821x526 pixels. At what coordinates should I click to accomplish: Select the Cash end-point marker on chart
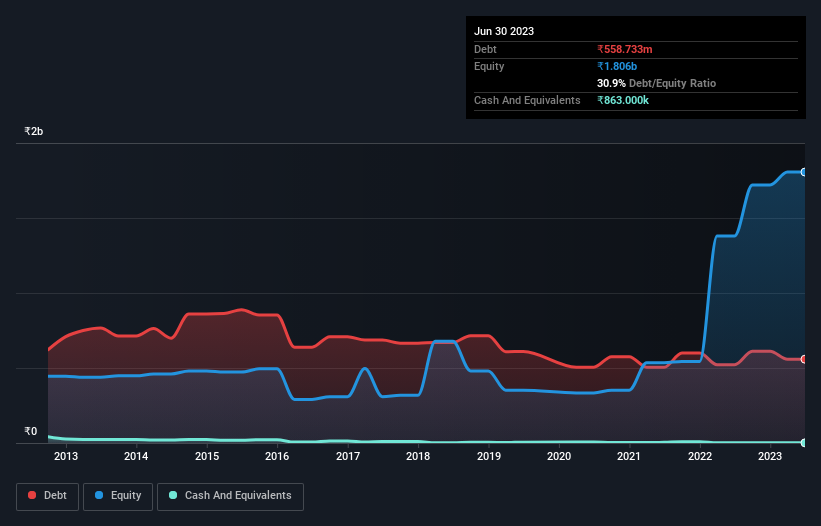point(804,443)
